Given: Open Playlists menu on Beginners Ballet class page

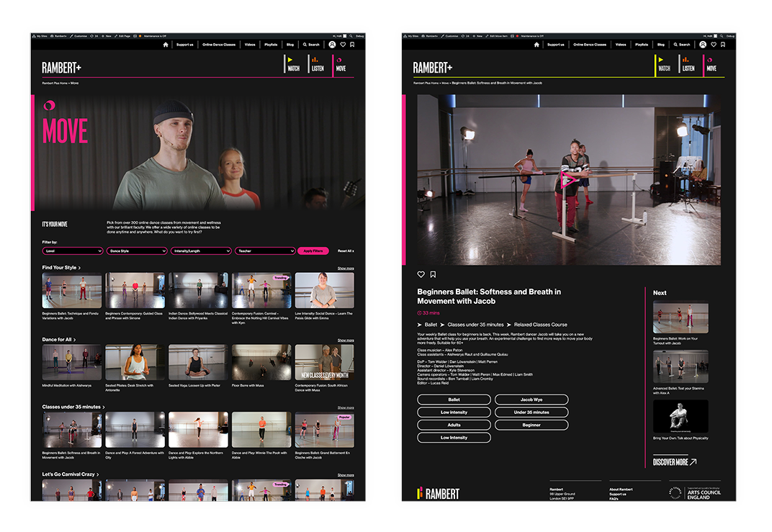Looking at the screenshot, I should click(642, 45).
